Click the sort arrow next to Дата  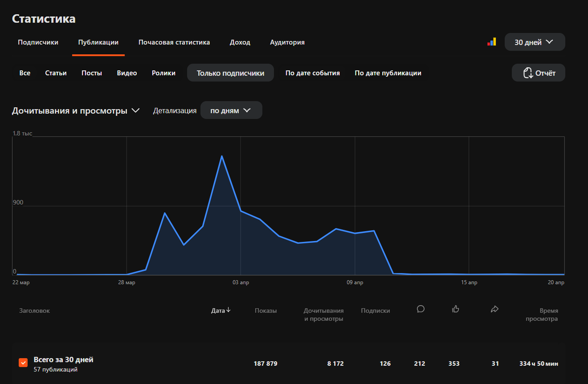coord(228,311)
